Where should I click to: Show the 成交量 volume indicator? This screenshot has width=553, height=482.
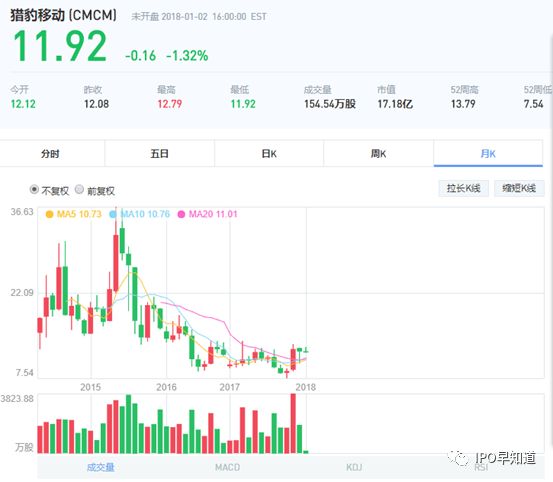pos(101,468)
